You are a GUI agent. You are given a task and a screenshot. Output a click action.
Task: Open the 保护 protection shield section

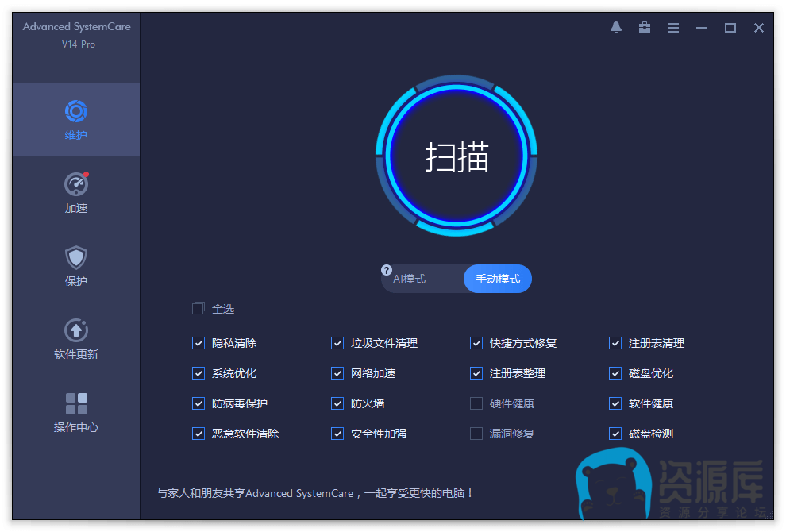(x=76, y=266)
